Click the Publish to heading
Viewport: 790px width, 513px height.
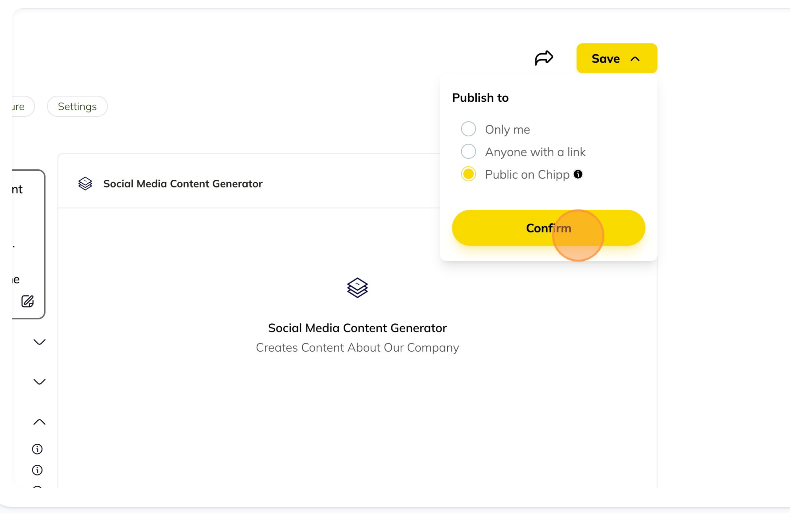[x=480, y=98]
